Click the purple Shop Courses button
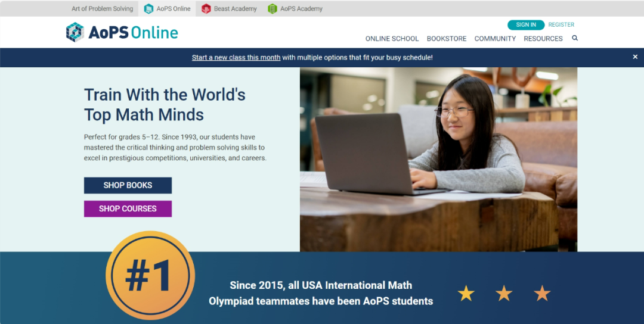 [x=128, y=209]
